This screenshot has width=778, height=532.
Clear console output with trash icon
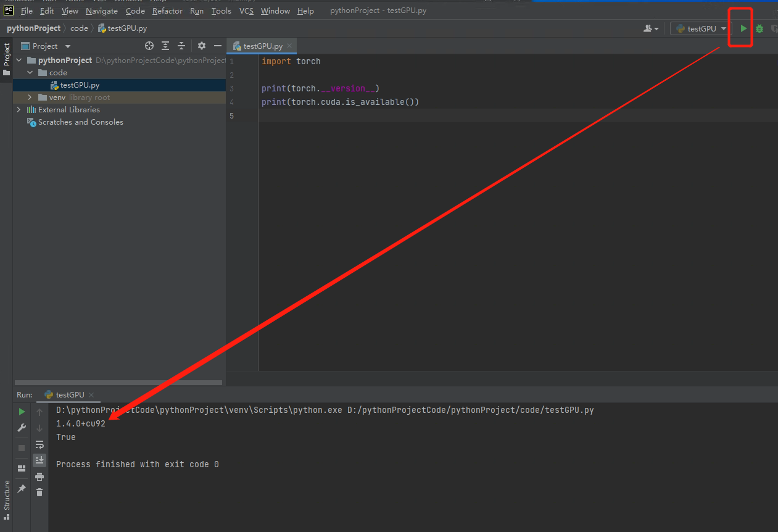[x=39, y=492]
